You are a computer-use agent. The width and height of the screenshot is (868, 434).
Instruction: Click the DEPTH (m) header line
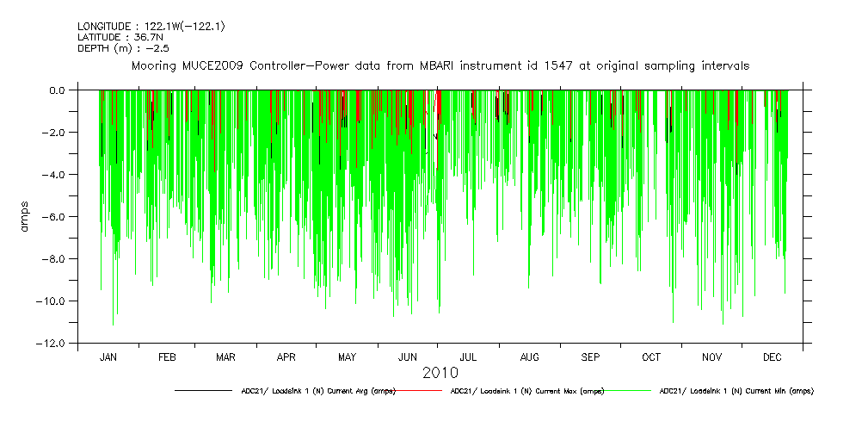tap(125, 48)
